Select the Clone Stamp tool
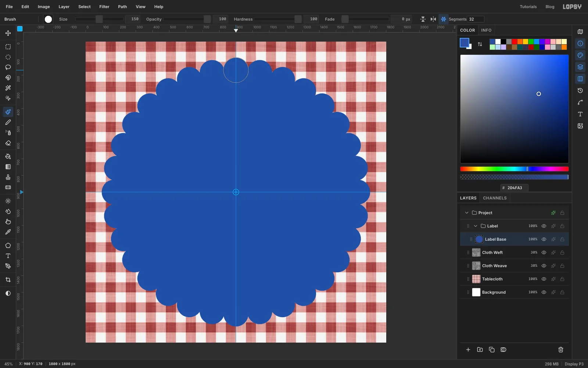 point(8,177)
